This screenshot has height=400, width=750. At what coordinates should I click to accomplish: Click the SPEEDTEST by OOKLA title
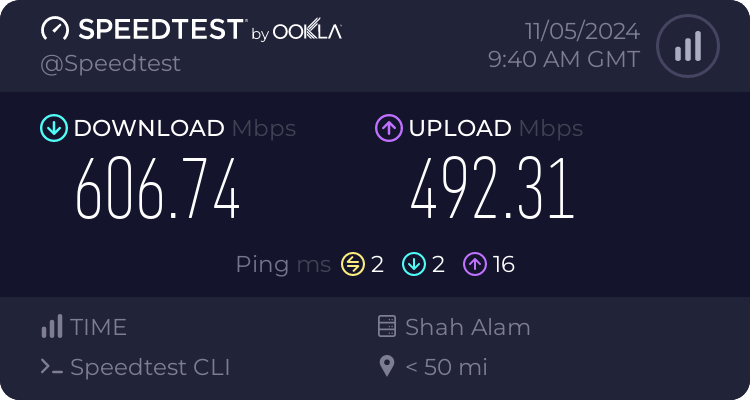pyautogui.click(x=191, y=29)
